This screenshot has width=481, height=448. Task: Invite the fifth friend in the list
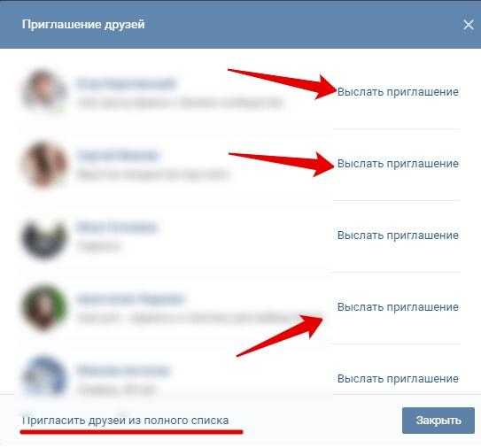(x=398, y=379)
